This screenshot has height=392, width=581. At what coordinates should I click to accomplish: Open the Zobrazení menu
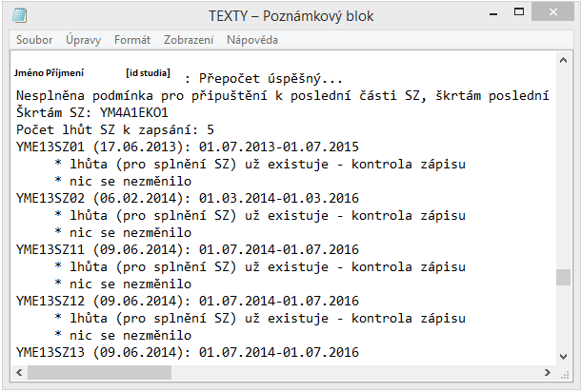tap(189, 40)
